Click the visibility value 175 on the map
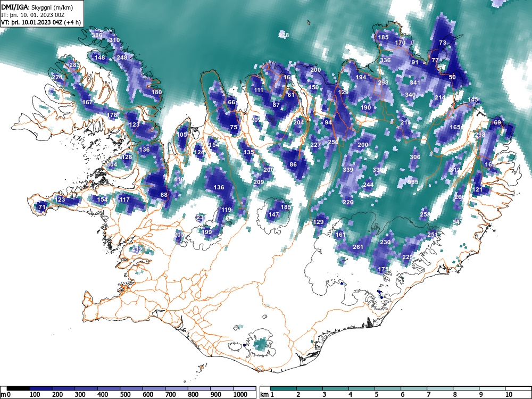532x399 pixels. [x=383, y=269]
